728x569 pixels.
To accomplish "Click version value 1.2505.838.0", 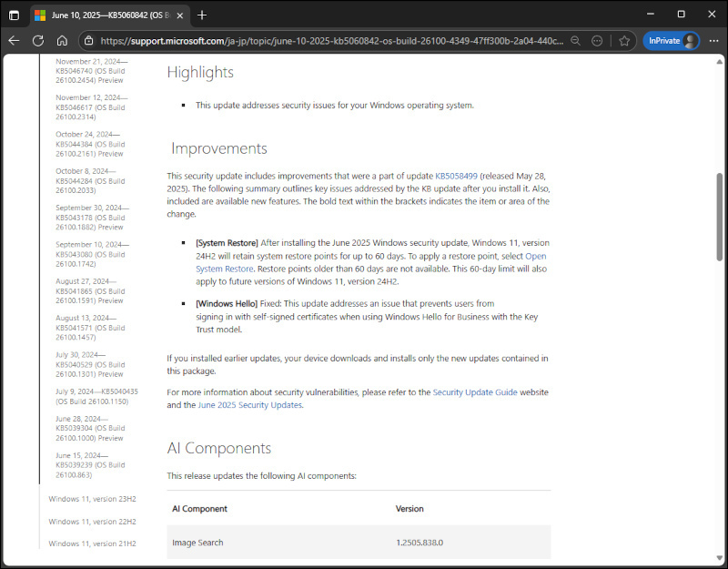I will [x=420, y=543].
